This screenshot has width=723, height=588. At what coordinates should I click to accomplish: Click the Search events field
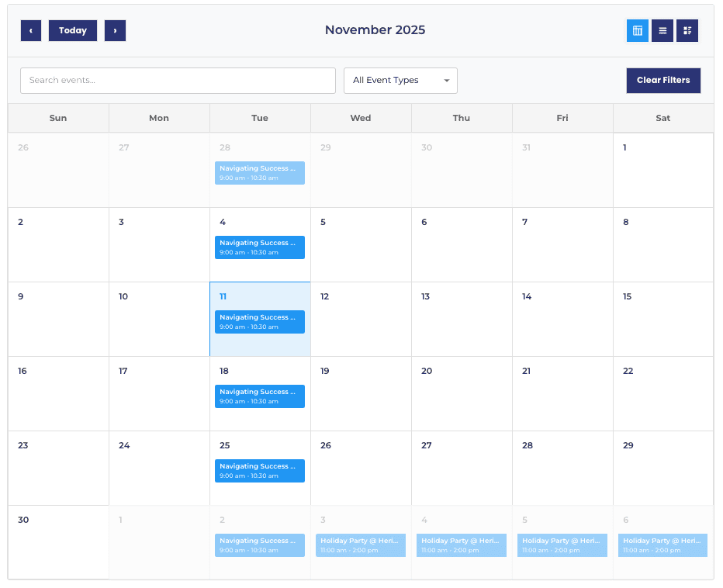[178, 81]
